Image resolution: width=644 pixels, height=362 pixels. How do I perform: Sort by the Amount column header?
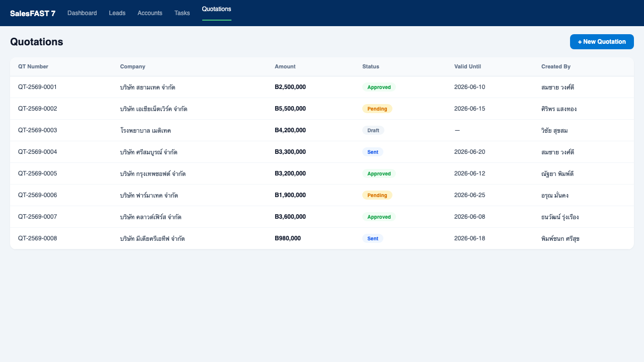285,66
